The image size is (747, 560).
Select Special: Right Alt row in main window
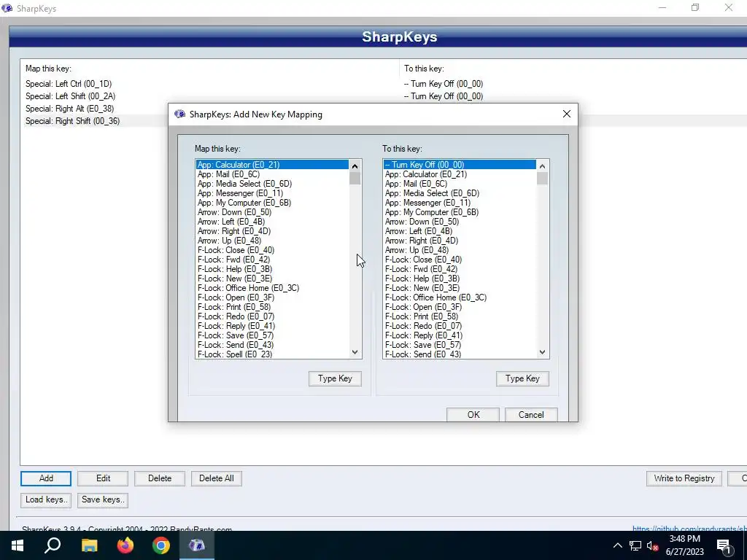tap(94, 109)
